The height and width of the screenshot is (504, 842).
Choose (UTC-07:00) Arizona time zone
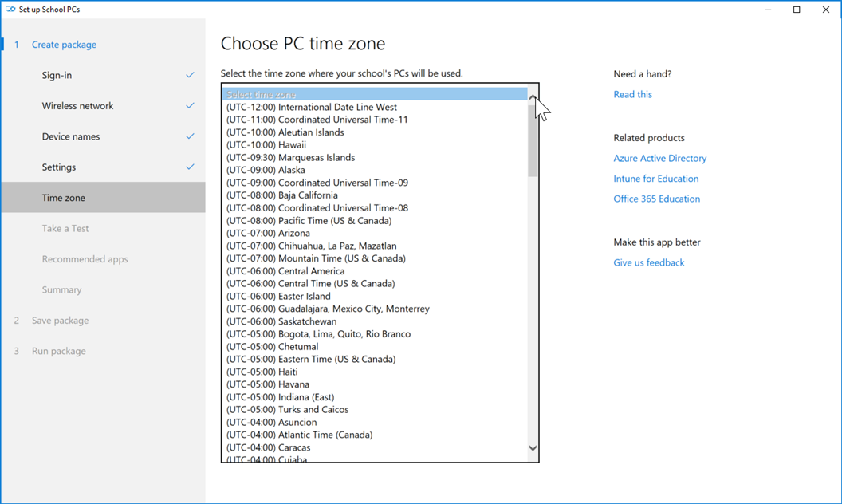click(x=267, y=234)
